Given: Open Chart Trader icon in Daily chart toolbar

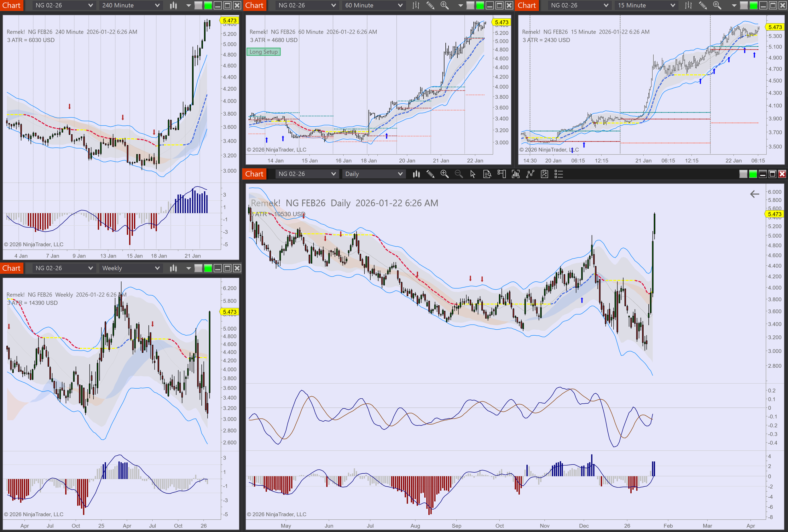Looking at the screenshot, I should point(501,174).
